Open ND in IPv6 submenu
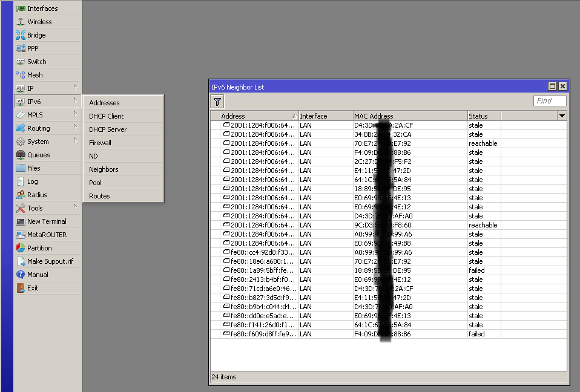Viewport: 580px width, 392px height. click(123, 156)
